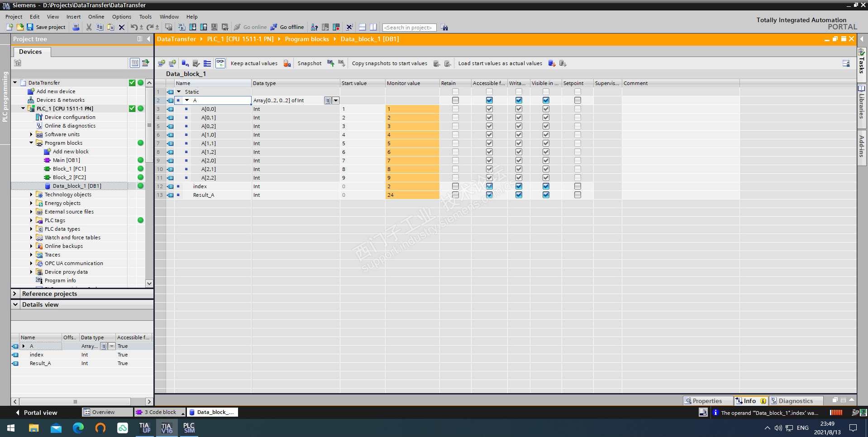Toggle Setpoint checkbox for the index row

coord(577,186)
